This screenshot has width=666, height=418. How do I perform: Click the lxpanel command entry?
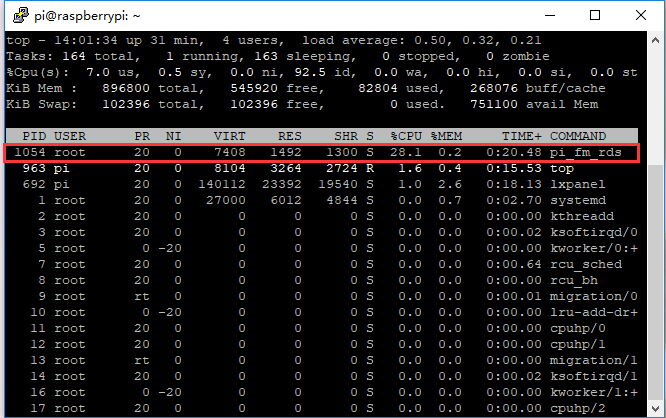coord(579,185)
